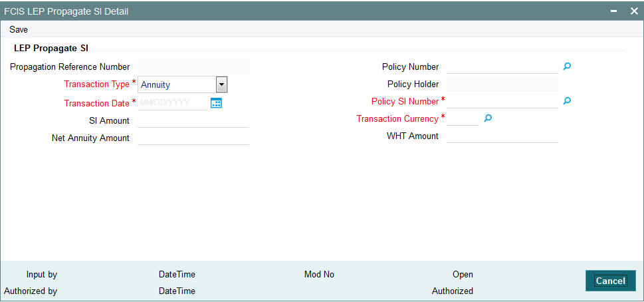644x302 pixels.
Task: Click the Net Annuity Amount field
Action: coord(193,138)
